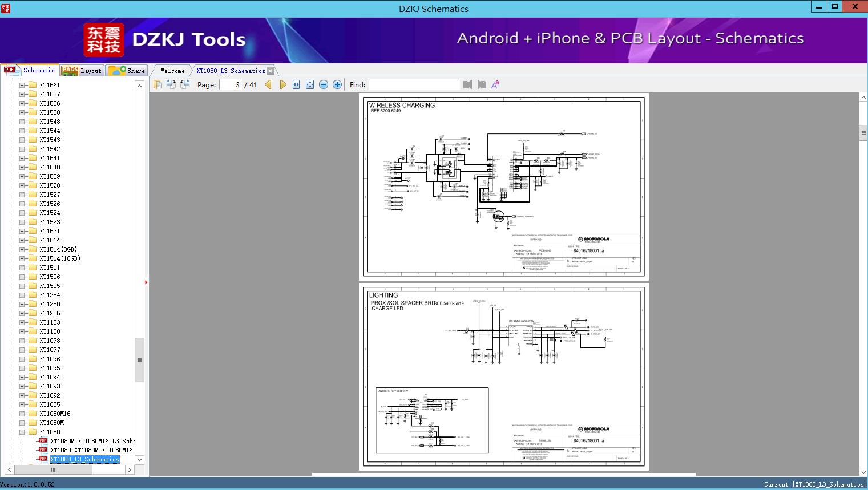Screen dimensions: 868x490
Task: Switch to the Schematic tab
Action: click(x=30, y=70)
